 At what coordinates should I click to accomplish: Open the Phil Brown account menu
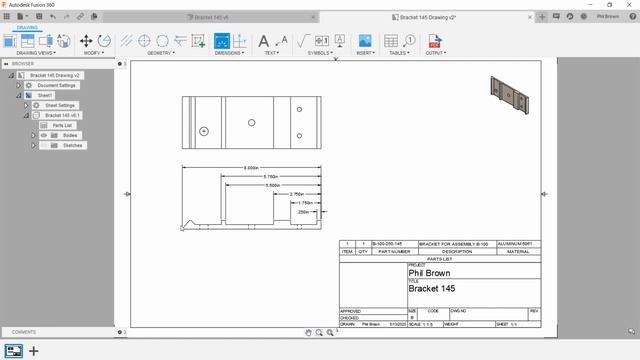click(x=608, y=17)
